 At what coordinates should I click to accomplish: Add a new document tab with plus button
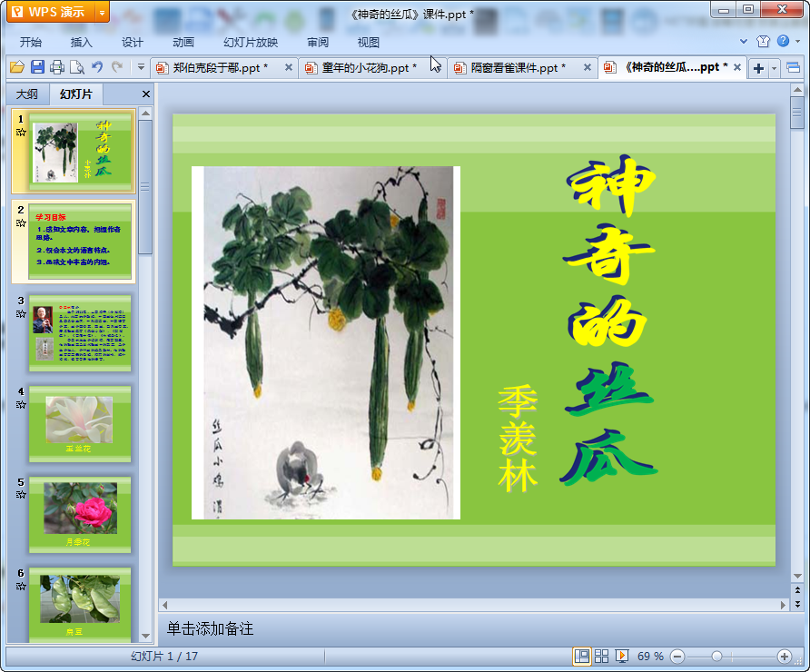(x=758, y=68)
